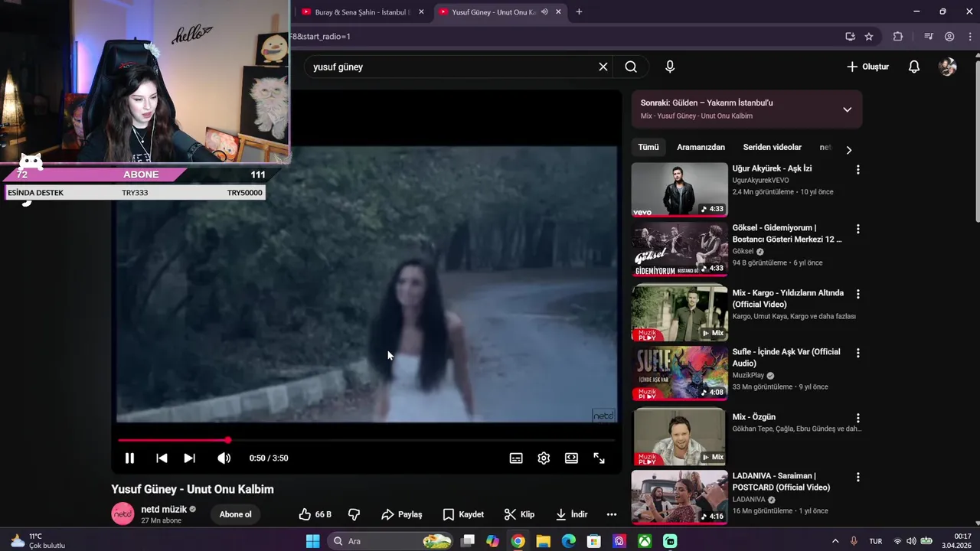Skip to the next video
This screenshot has height=551, width=980.
click(x=189, y=458)
